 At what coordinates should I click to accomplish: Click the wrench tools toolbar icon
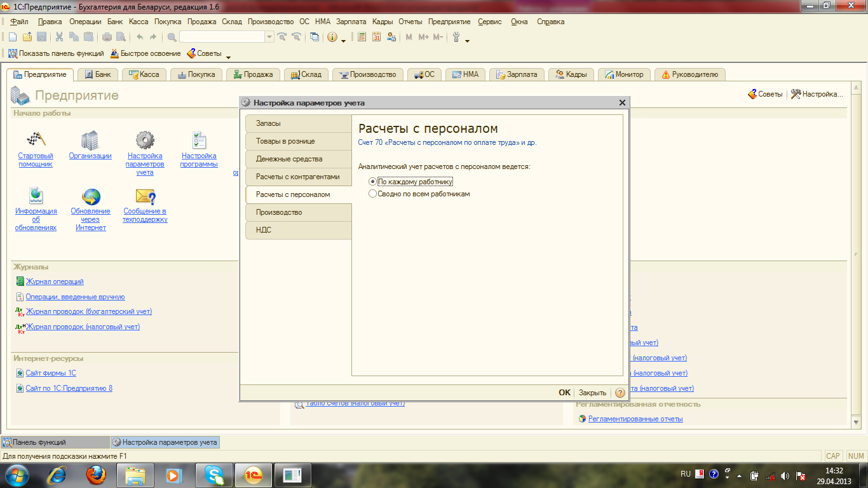(456, 37)
